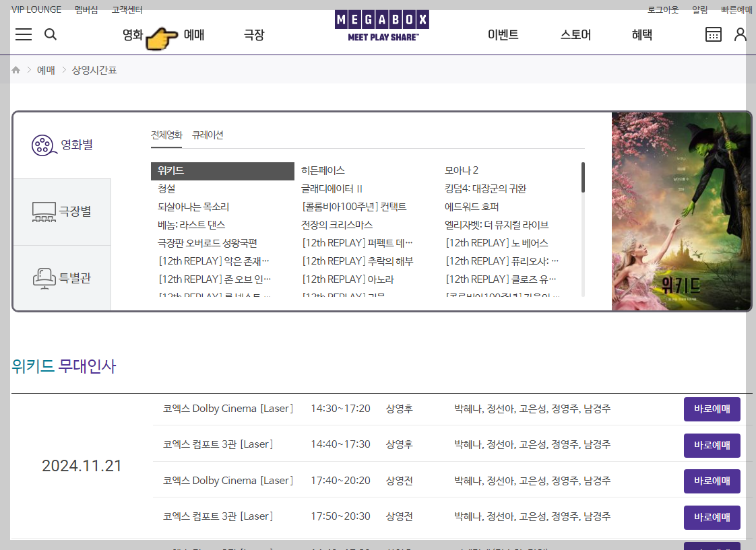Viewport: 756px width, 550px height.
Task: Switch to the 큐레이션 tab
Action: click(208, 135)
